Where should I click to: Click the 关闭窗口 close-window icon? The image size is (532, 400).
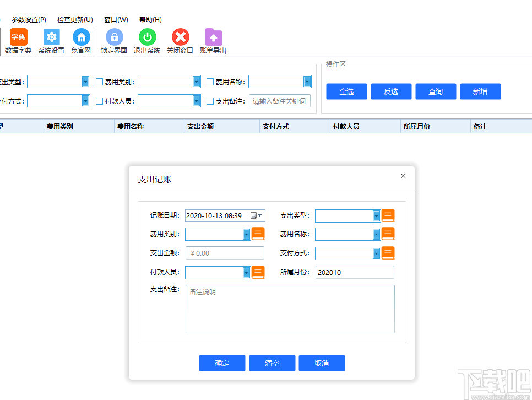(180, 41)
